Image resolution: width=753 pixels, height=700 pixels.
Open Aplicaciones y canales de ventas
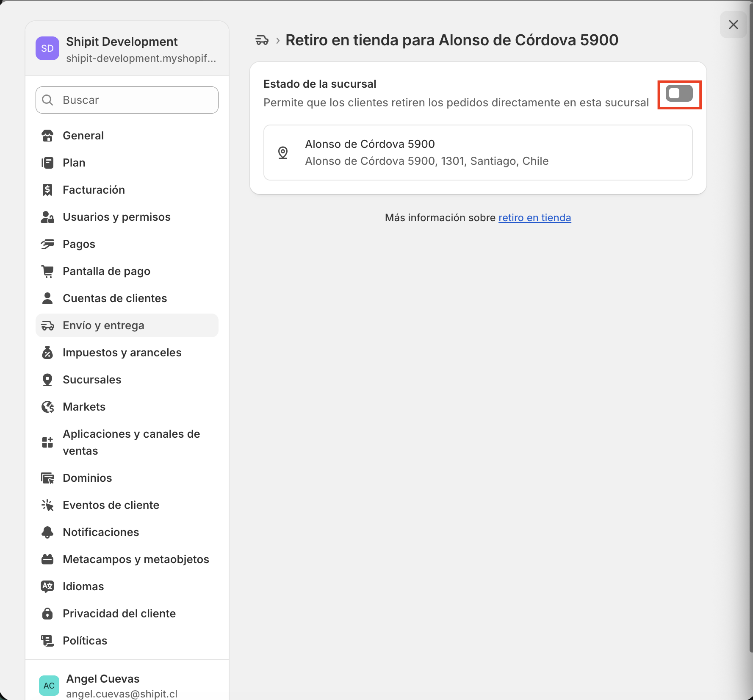pyautogui.click(x=131, y=442)
